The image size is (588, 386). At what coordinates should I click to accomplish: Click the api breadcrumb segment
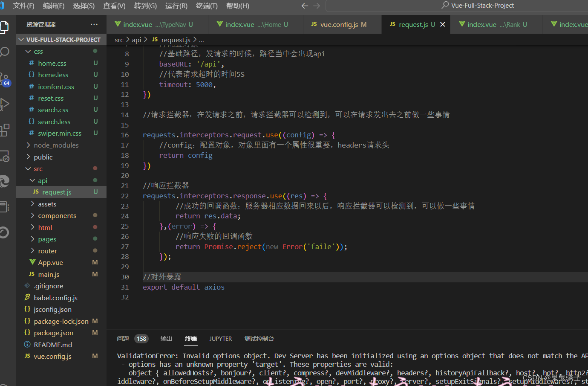pyautogui.click(x=136, y=40)
